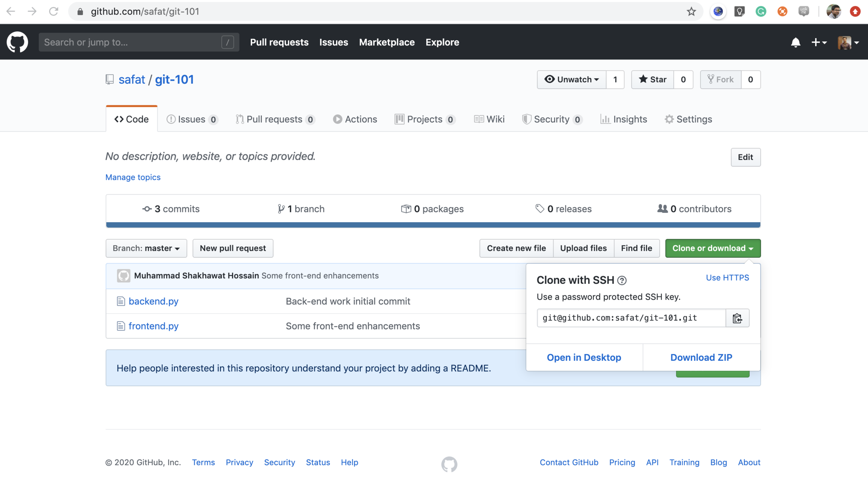This screenshot has width=868, height=504.
Task: Click the Download ZIP link
Action: (701, 357)
